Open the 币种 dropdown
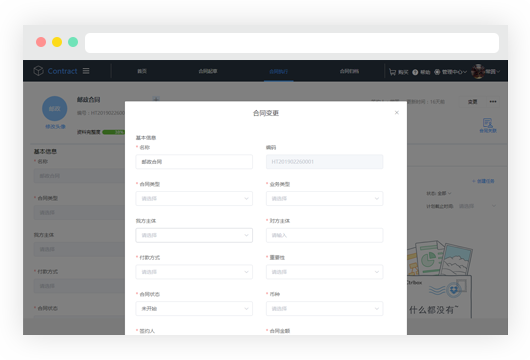 (x=324, y=309)
